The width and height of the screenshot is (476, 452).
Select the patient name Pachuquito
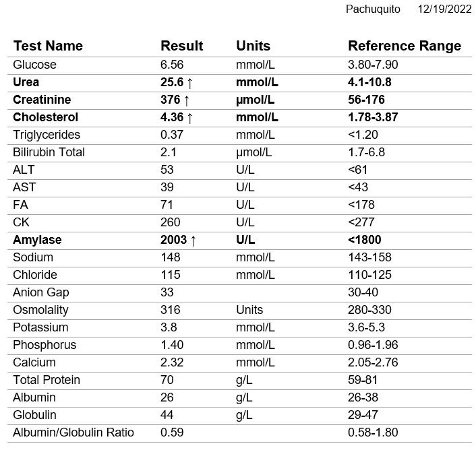tap(373, 9)
